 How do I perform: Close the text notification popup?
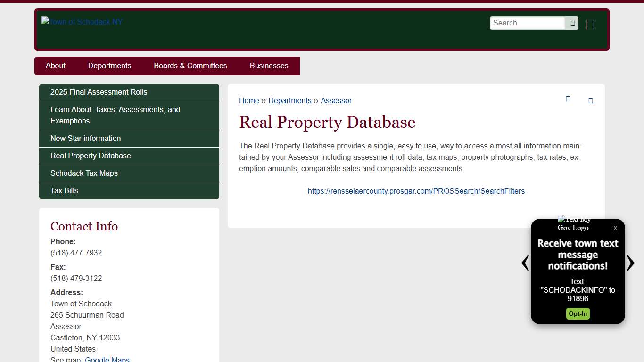click(x=615, y=228)
